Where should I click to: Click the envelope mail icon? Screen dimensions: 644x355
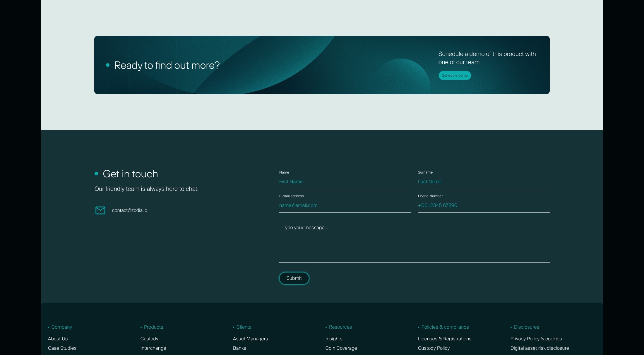click(100, 210)
